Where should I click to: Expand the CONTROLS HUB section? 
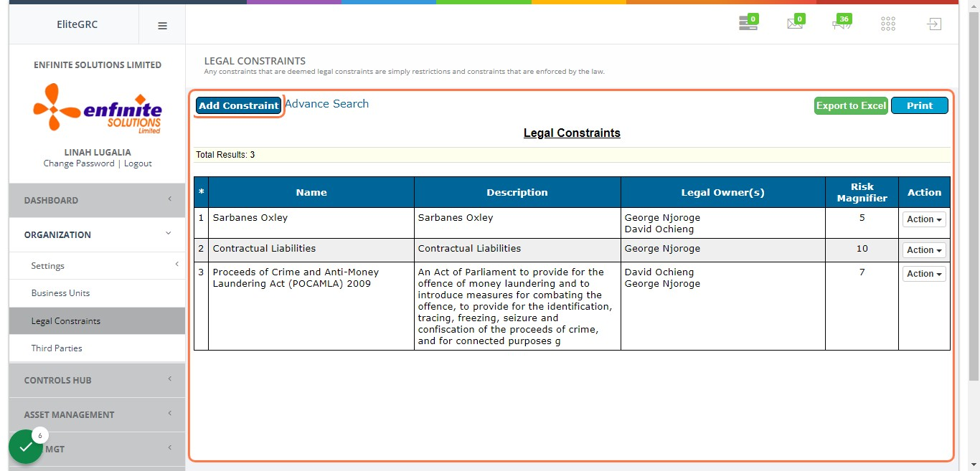click(x=97, y=380)
